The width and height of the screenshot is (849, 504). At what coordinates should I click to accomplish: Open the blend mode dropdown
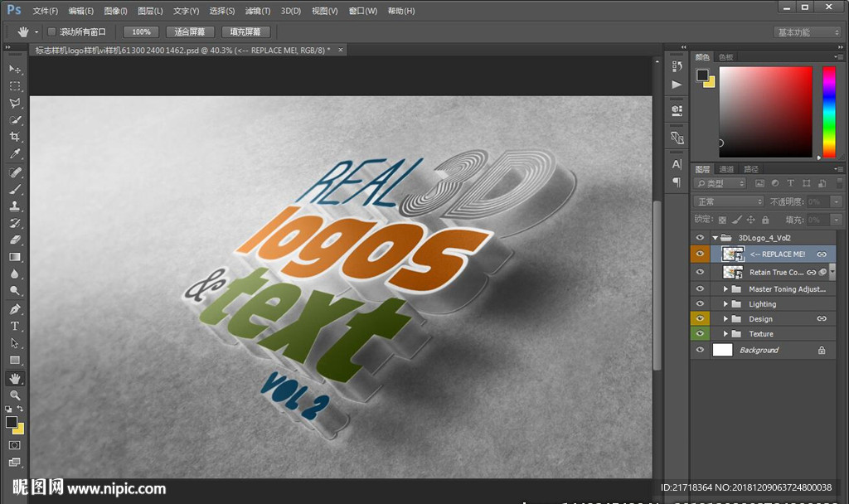coord(728,201)
